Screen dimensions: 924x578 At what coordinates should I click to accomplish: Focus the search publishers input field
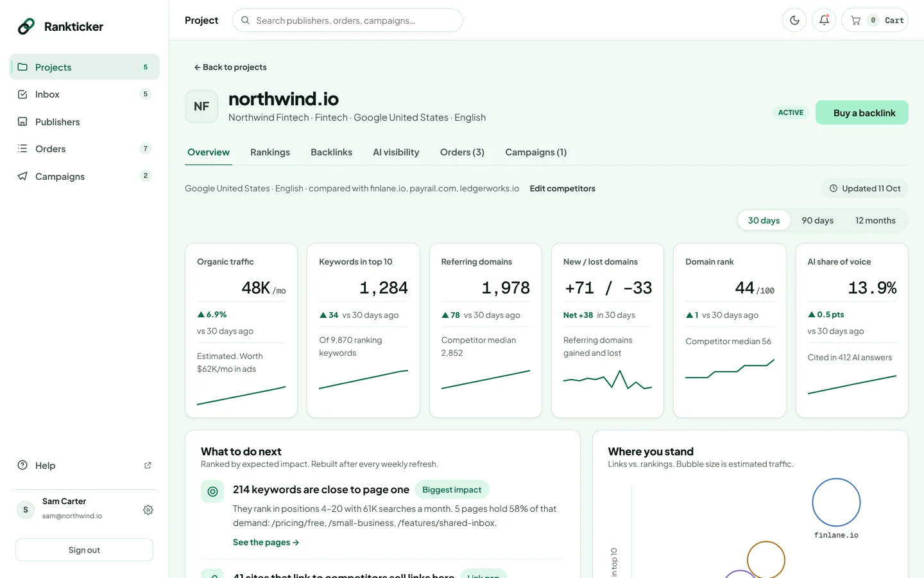click(x=348, y=20)
